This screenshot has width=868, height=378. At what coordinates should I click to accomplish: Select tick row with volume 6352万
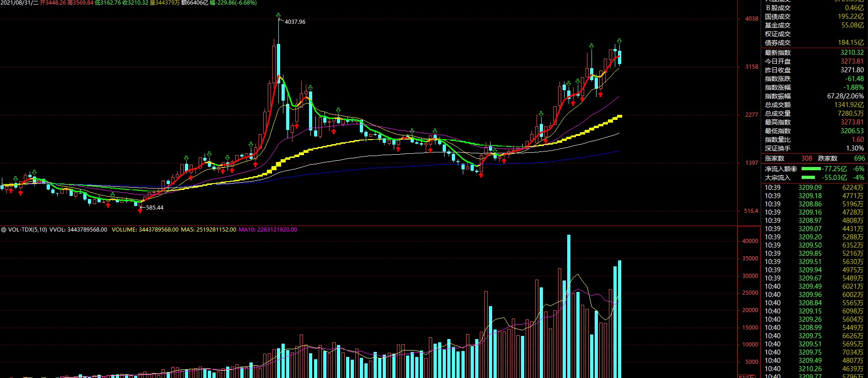pyautogui.click(x=814, y=245)
